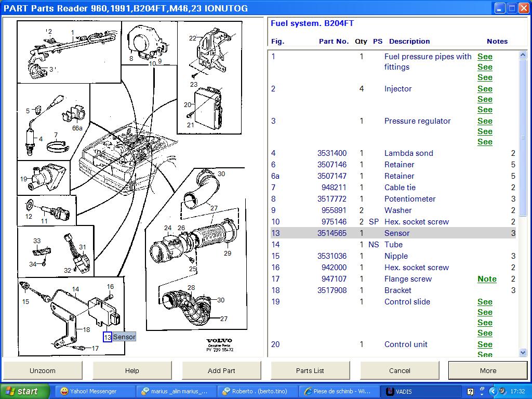Click the Cancel button
This screenshot has width=532, height=399.
pyautogui.click(x=400, y=370)
